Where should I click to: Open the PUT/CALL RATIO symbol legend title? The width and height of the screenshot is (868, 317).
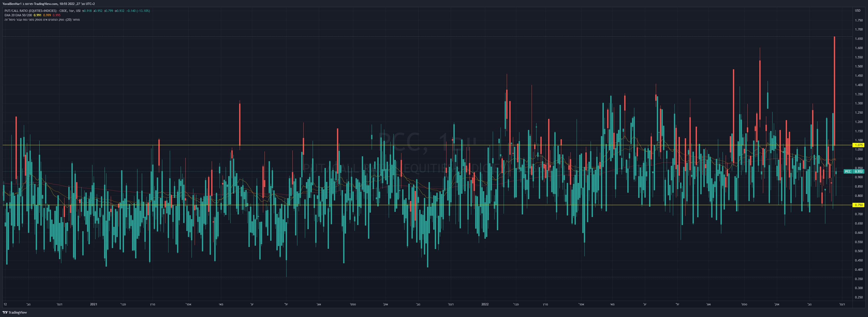coord(42,11)
